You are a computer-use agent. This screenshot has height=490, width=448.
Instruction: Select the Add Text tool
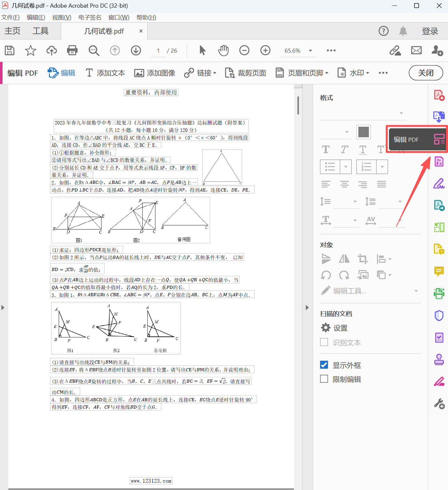point(106,73)
